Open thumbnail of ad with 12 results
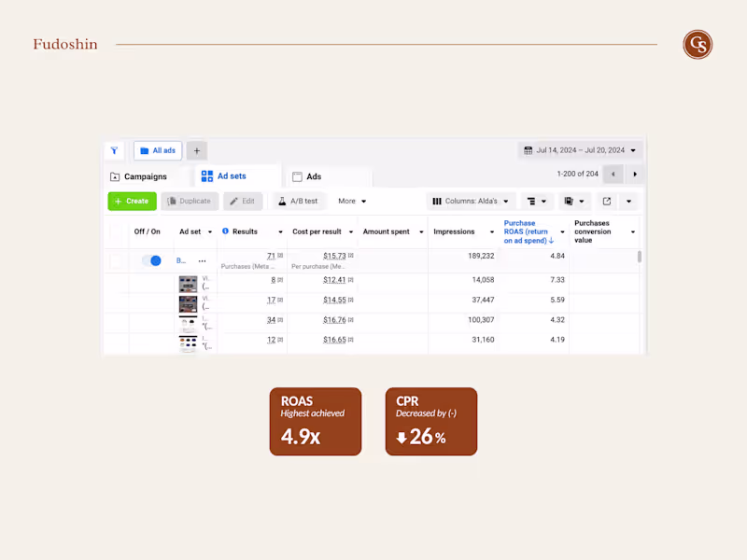 click(189, 344)
